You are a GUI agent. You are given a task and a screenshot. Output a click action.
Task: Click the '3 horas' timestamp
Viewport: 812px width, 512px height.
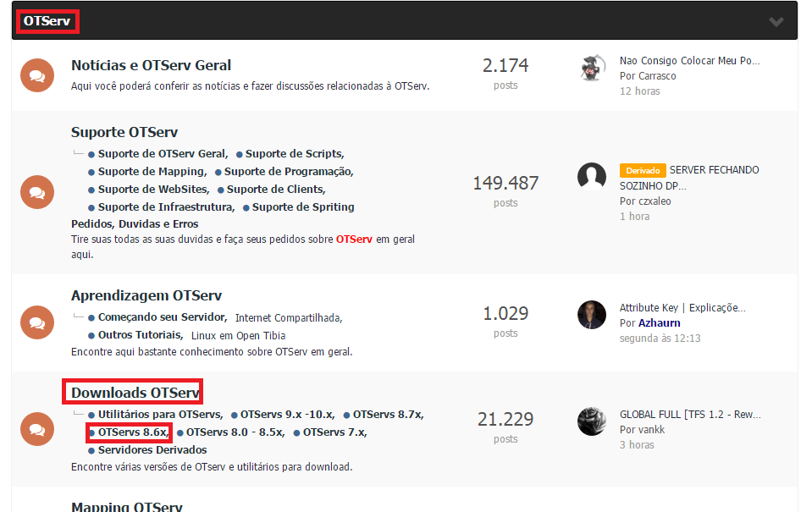tap(637, 445)
